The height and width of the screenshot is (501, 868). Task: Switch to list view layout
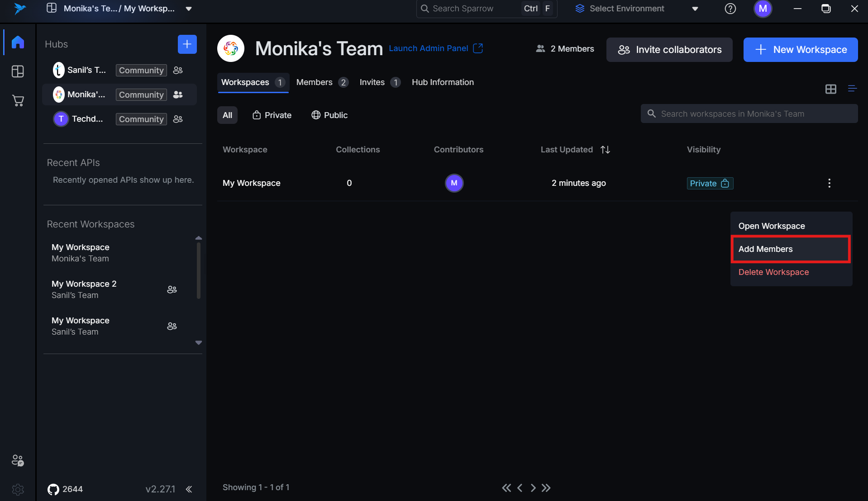[x=852, y=89]
